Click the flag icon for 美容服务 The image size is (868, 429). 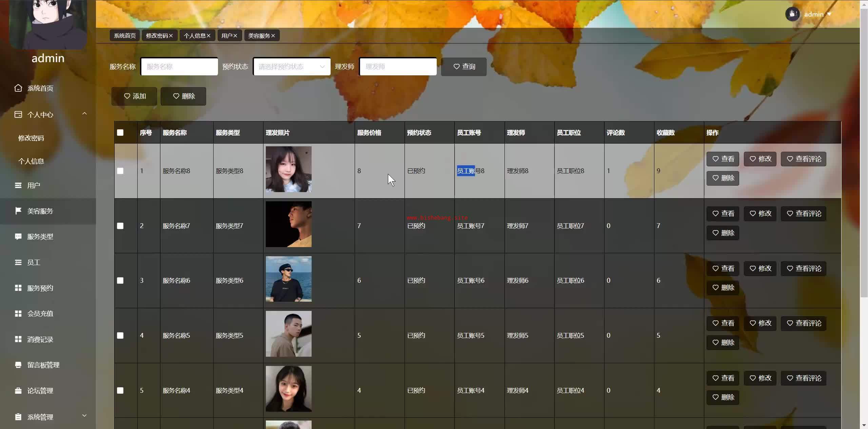[18, 211]
